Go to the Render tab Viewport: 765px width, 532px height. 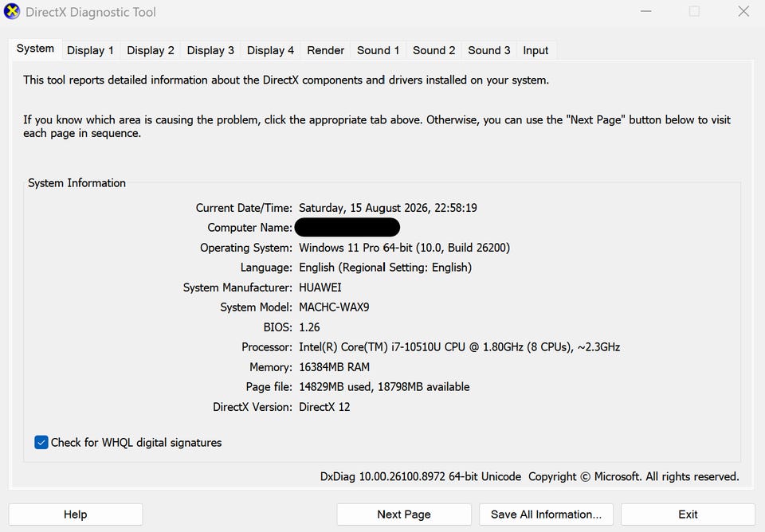(325, 51)
